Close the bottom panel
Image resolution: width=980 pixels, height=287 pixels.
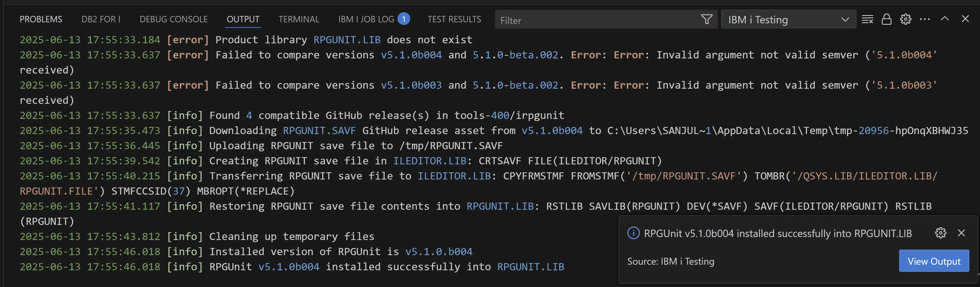pyautogui.click(x=965, y=19)
